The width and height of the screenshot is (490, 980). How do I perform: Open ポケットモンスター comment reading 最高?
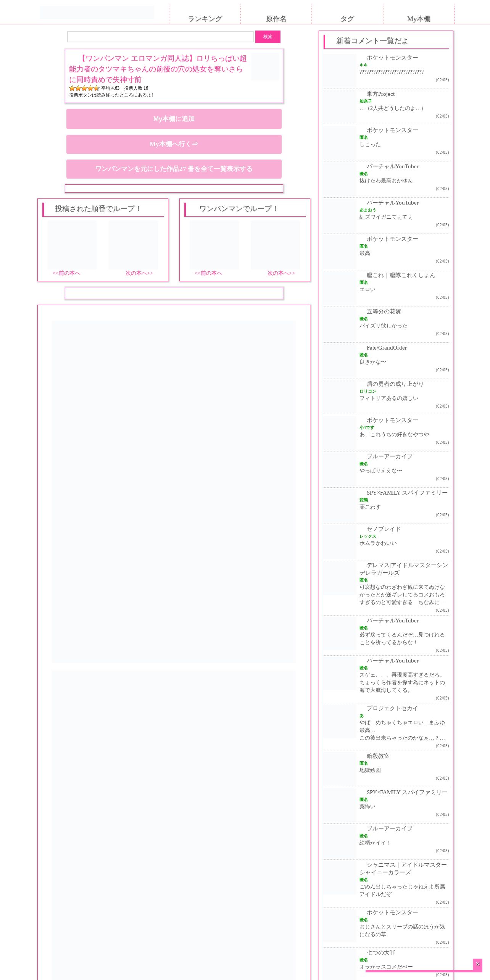(386, 252)
